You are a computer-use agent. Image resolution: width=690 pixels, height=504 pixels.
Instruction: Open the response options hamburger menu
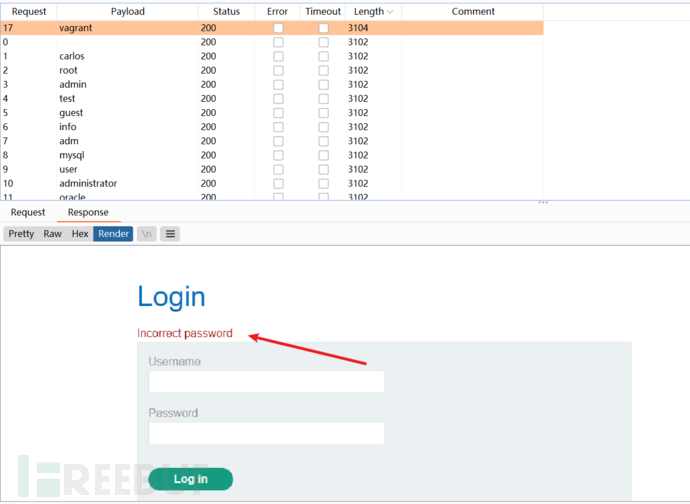pyautogui.click(x=170, y=234)
